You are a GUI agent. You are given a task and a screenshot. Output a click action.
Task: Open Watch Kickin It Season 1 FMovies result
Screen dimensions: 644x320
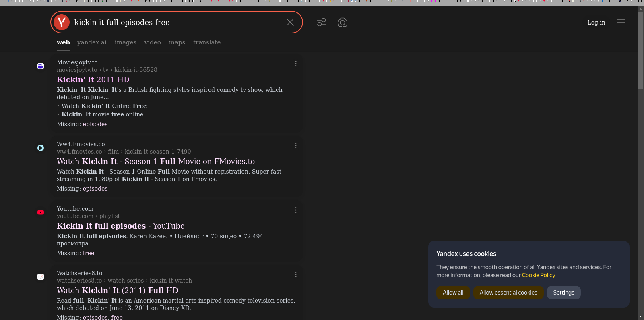coord(156,161)
